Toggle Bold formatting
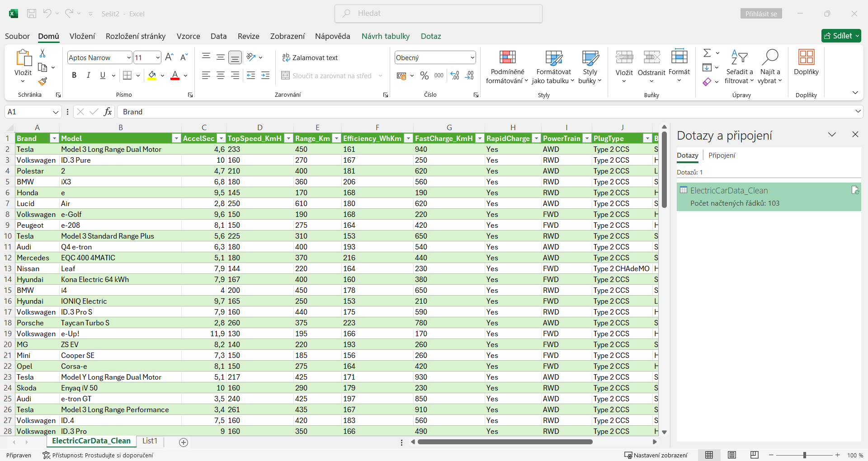 click(74, 75)
